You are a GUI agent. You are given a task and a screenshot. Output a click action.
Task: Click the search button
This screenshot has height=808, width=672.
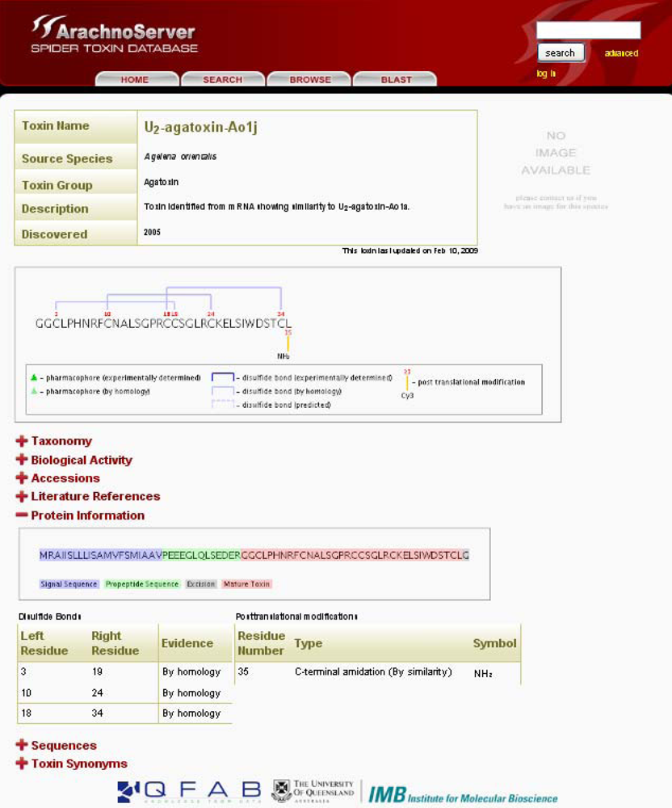[x=561, y=53]
